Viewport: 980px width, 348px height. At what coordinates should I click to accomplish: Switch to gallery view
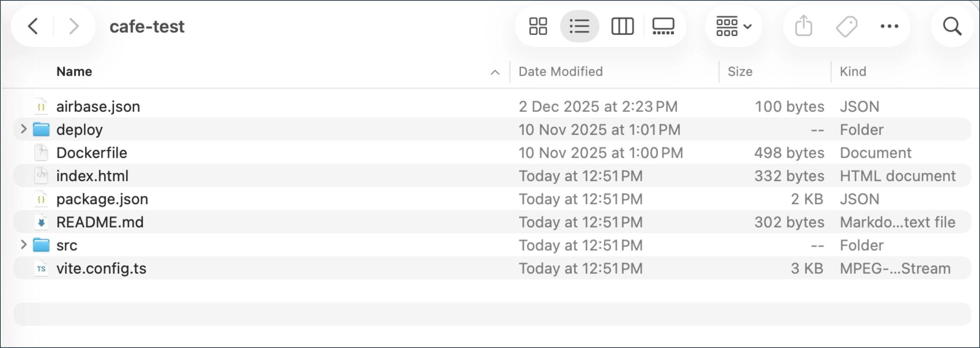click(x=663, y=26)
